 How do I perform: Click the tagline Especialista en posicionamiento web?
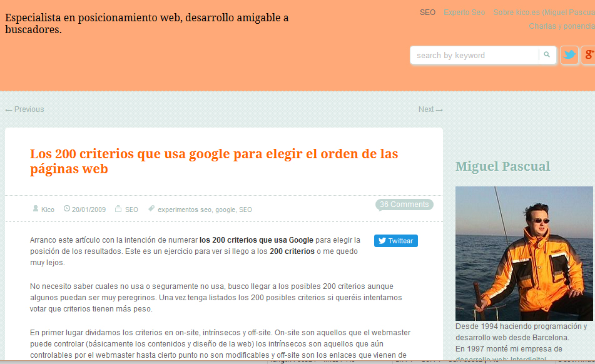coord(147,24)
